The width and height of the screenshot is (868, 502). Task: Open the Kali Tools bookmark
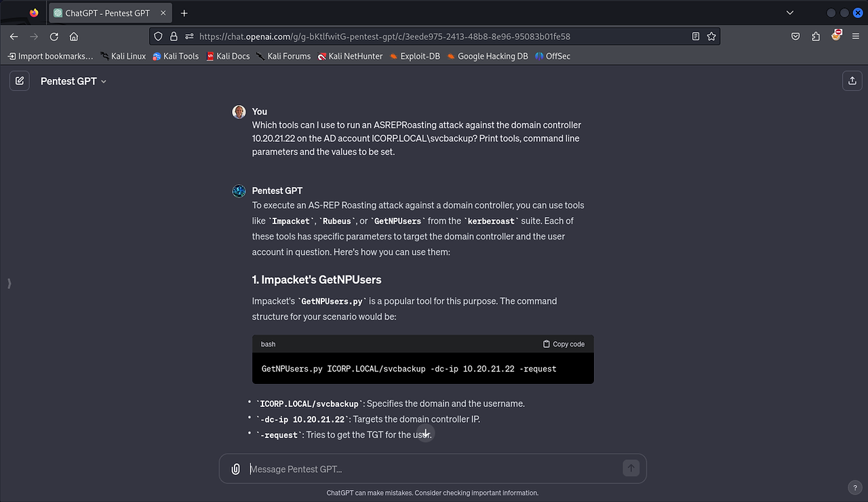[x=176, y=56]
